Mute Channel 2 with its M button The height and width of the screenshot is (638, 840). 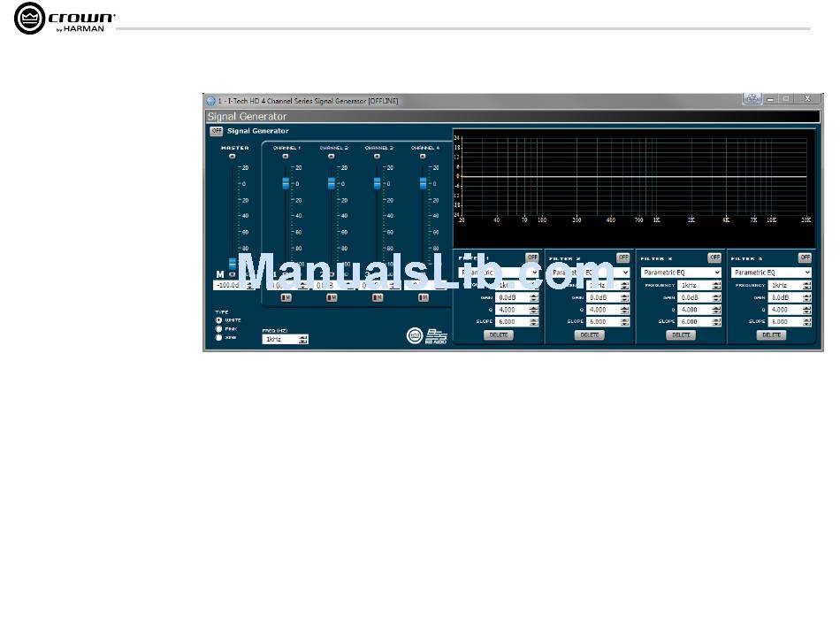tap(332, 297)
